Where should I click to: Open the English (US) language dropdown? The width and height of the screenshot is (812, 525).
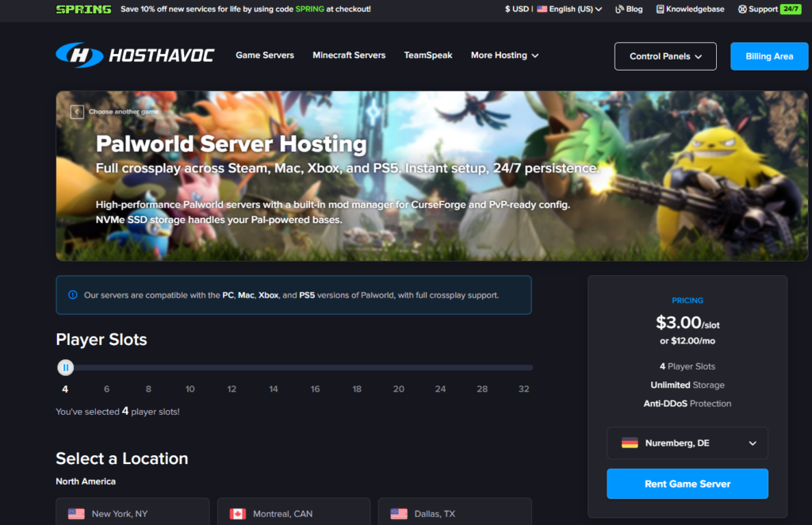(569, 9)
